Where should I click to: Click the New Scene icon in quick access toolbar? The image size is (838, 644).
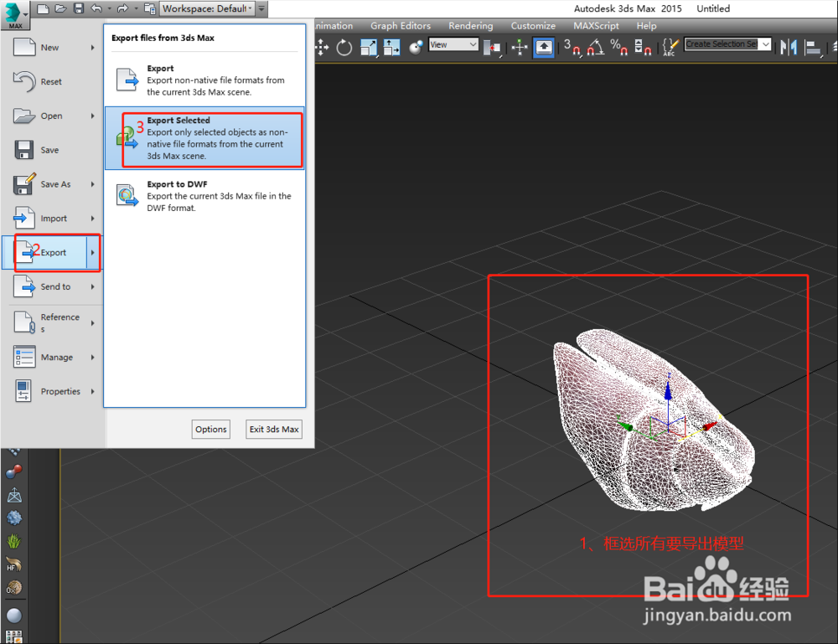pos(44,8)
